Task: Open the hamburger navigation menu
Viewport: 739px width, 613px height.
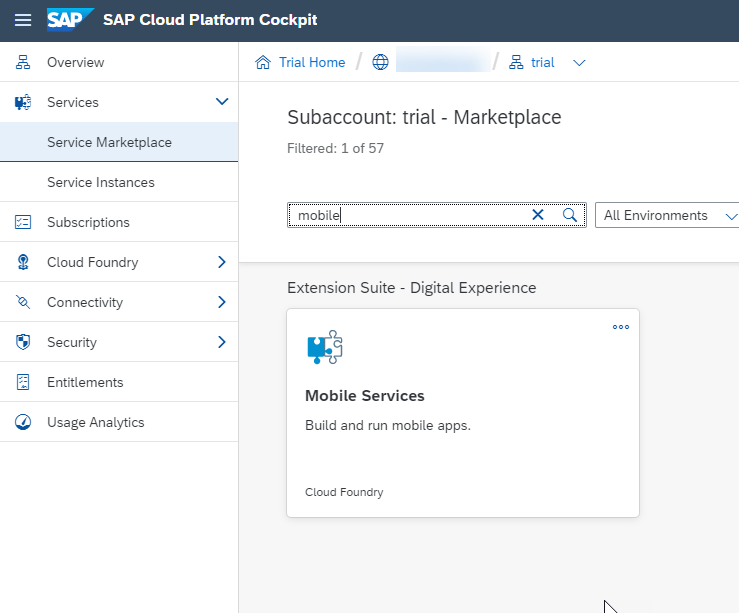Action: [23, 20]
